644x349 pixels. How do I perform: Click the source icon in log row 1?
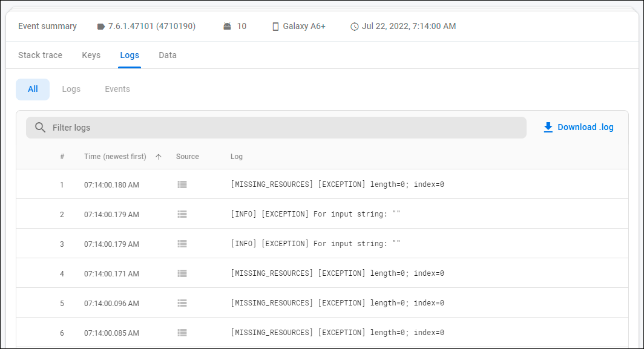182,184
